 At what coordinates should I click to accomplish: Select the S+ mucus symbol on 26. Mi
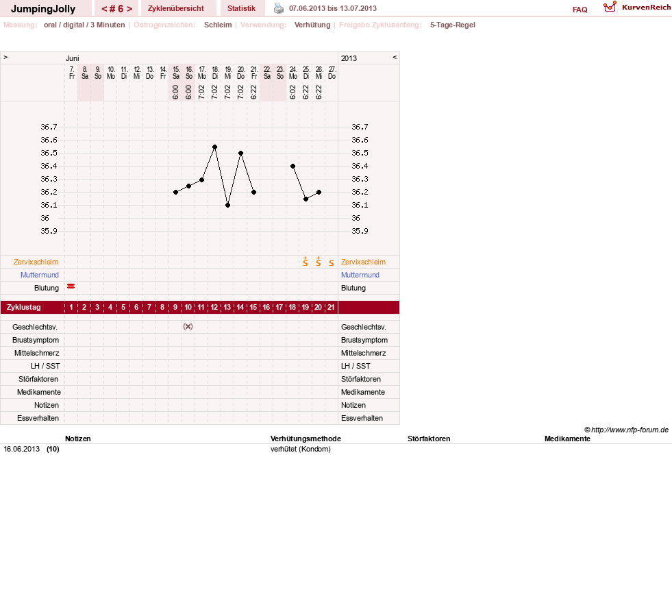(x=318, y=262)
